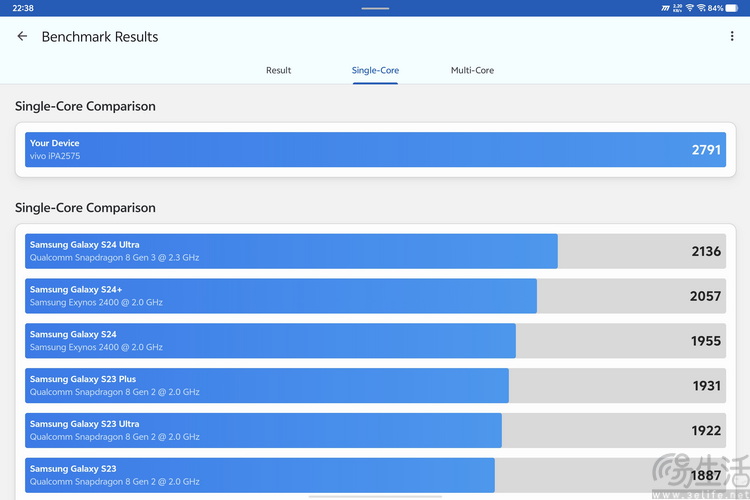Click the score value 2791
The width and height of the screenshot is (750, 500).
[706, 150]
